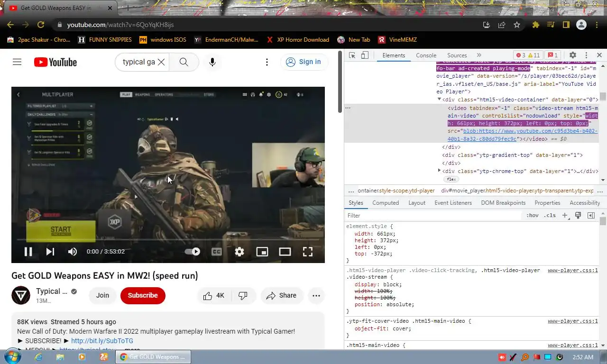Screen dimensions: 607x364
Task: Open the Windows Start menu
Action: (x=12, y=356)
